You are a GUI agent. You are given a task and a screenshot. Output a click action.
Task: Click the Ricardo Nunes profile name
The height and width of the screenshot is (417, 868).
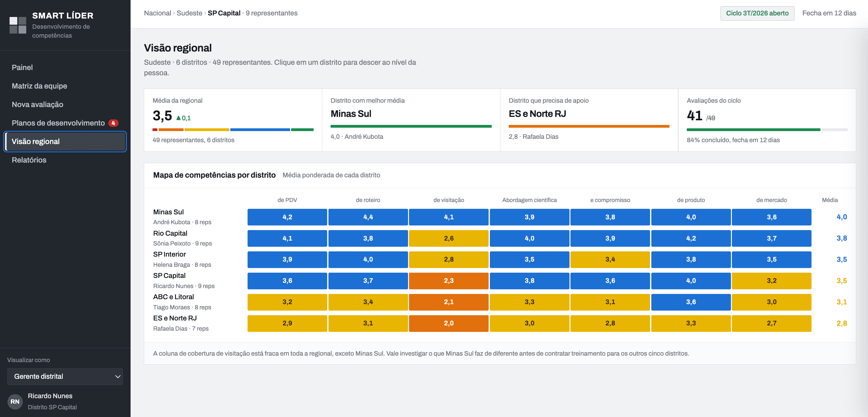tap(50, 396)
